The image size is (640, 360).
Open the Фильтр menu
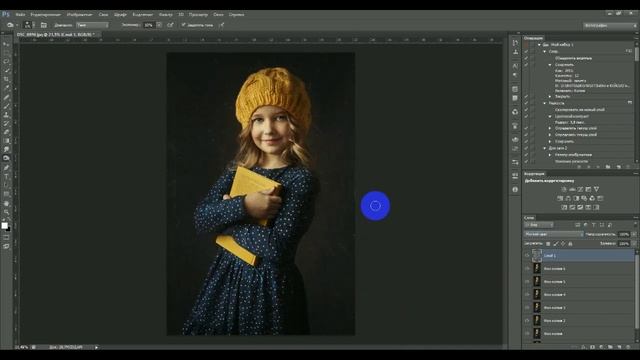click(166, 14)
